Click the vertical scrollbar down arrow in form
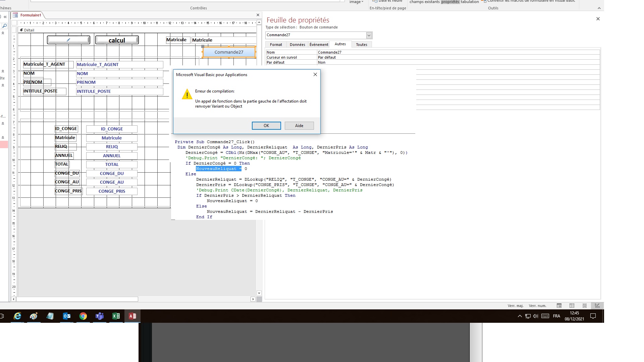This screenshot has width=644, height=362. 259,293
